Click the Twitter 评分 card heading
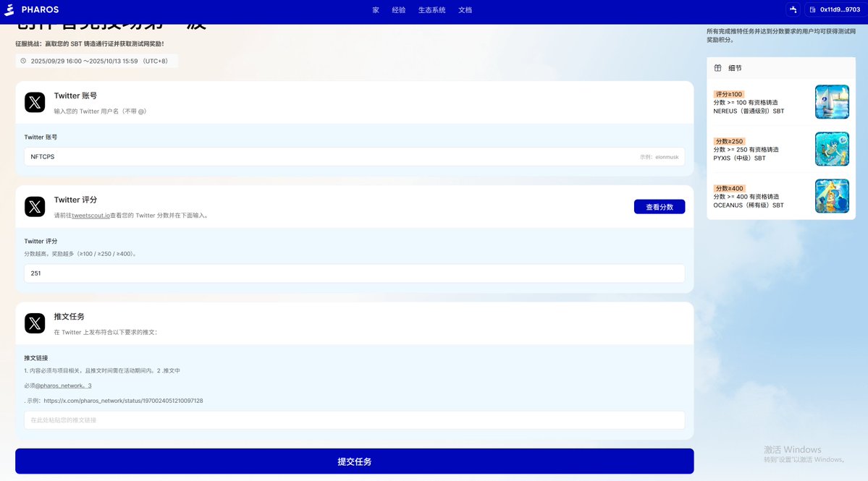Screen dimensions: 868x481 (75, 200)
